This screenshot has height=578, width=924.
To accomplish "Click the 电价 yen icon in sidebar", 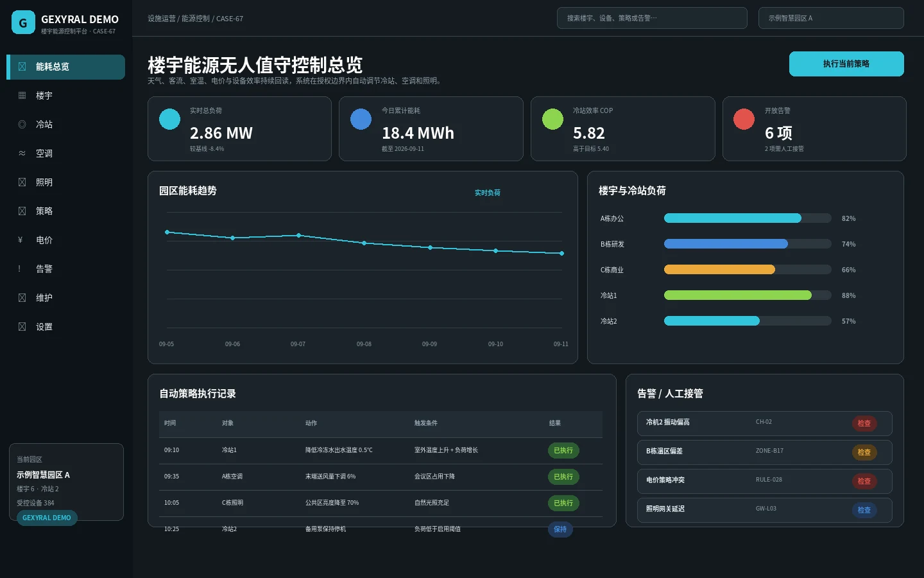I will coord(21,240).
